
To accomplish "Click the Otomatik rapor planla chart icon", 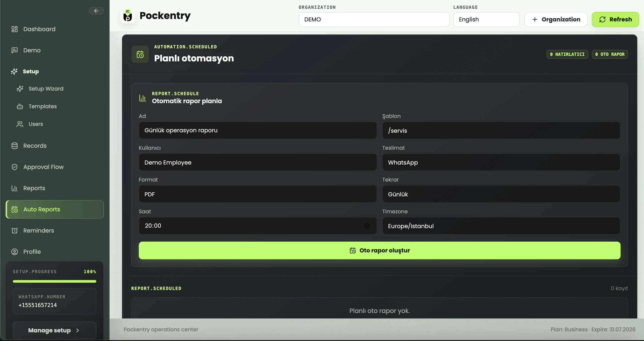I will click(x=143, y=98).
